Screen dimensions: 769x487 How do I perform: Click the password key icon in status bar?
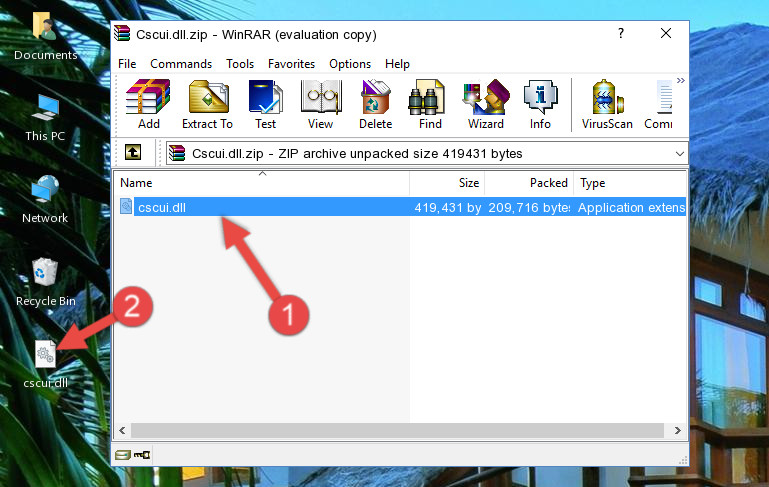[143, 455]
